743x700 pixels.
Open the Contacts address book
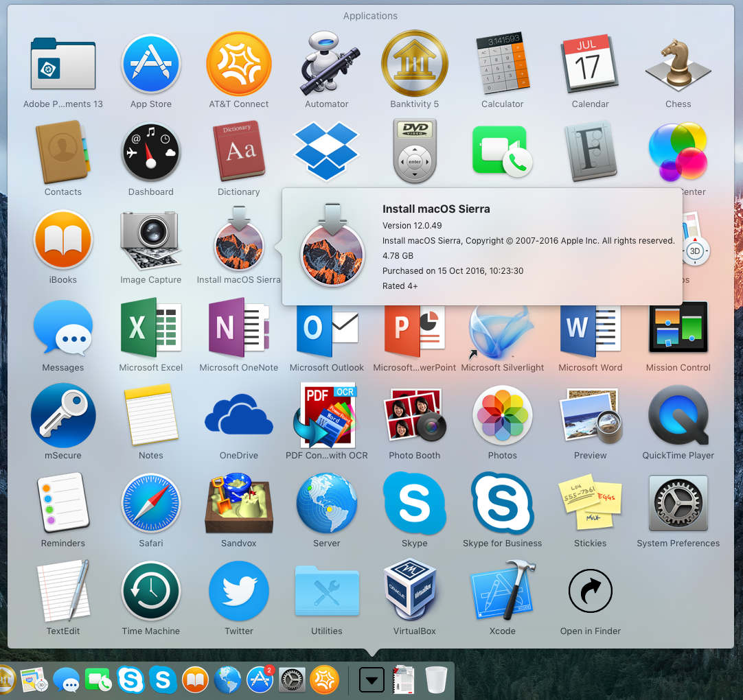click(63, 152)
